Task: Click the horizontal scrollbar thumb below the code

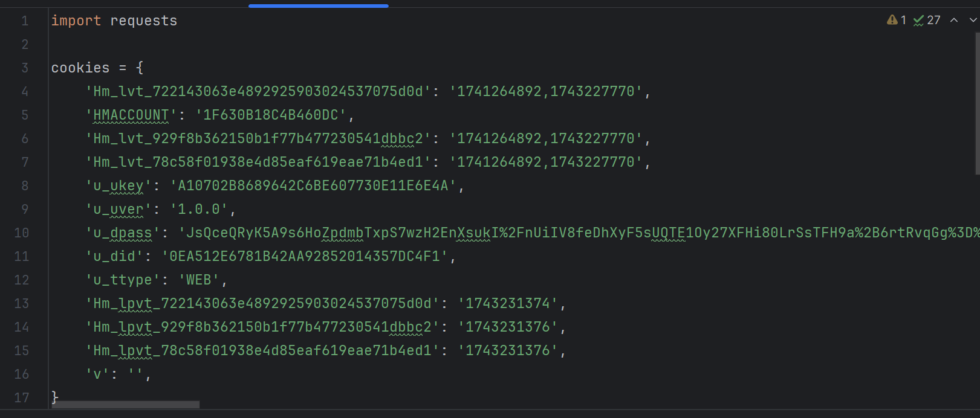Action: [126, 405]
